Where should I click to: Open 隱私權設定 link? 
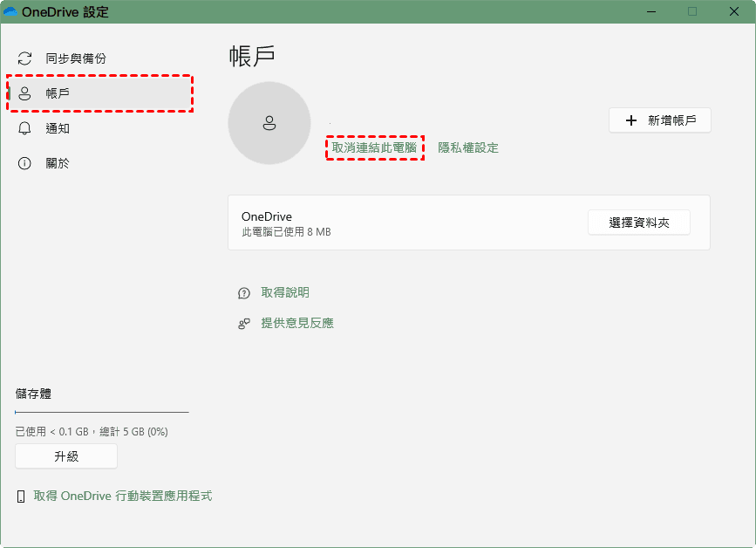[468, 147]
